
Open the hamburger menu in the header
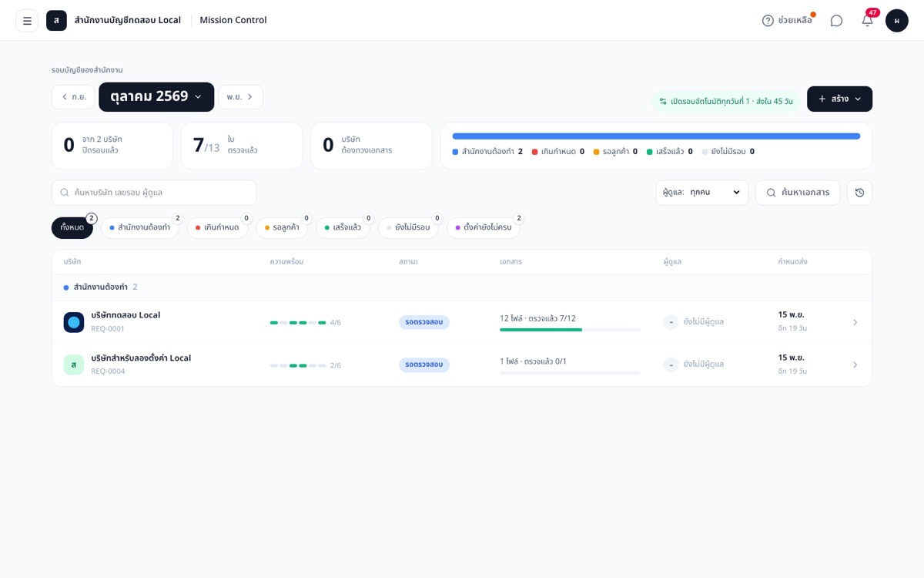pos(27,21)
